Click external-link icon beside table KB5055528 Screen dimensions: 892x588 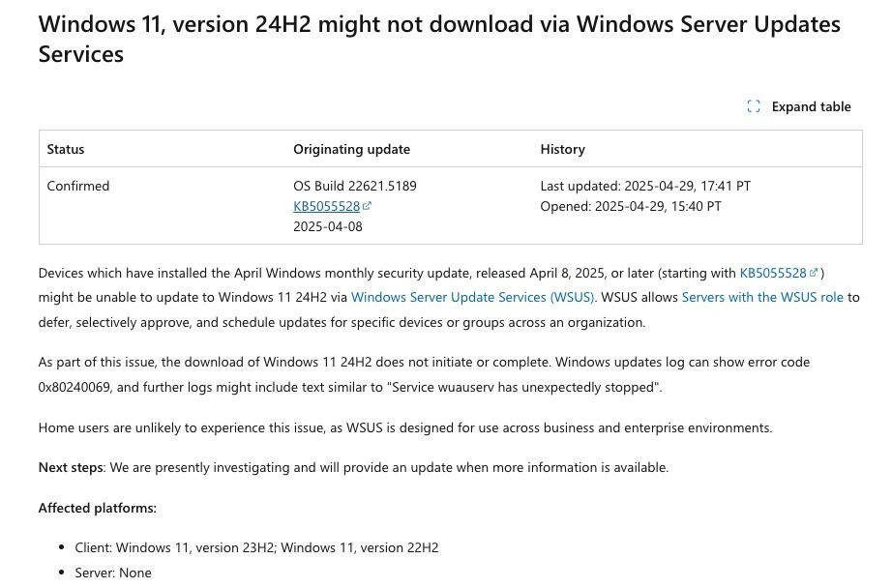coord(368,206)
